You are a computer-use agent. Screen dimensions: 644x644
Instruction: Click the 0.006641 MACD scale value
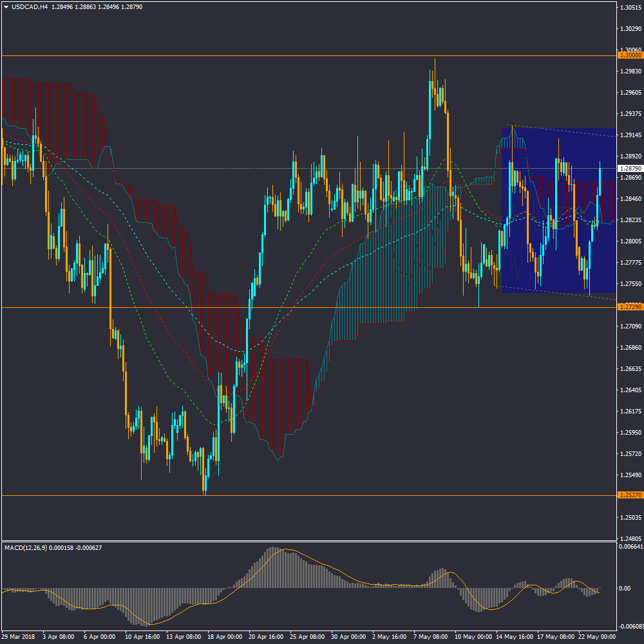coord(631,547)
